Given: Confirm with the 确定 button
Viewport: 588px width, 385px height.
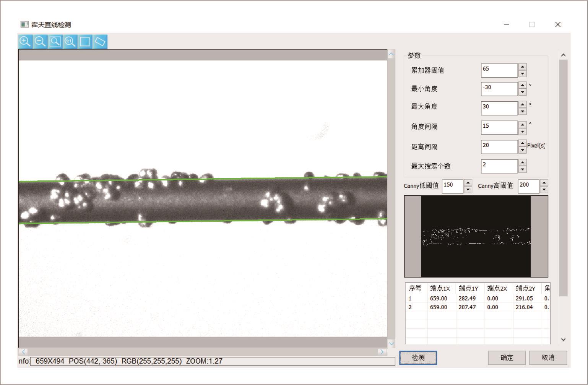Looking at the screenshot, I should click(507, 357).
